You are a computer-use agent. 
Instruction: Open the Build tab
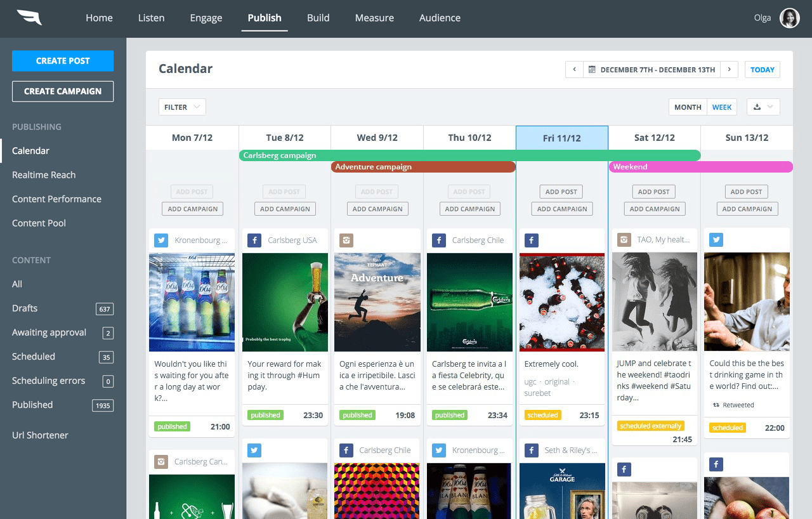318,18
